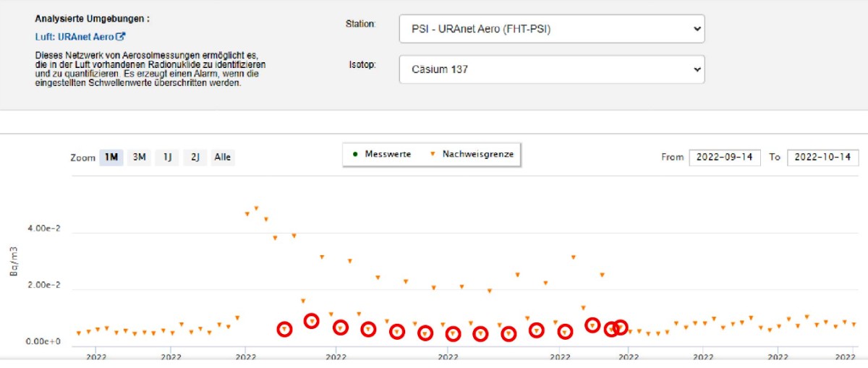Click the leftmost orange triangle in the chart
The height and width of the screenshot is (368, 868).
click(79, 333)
